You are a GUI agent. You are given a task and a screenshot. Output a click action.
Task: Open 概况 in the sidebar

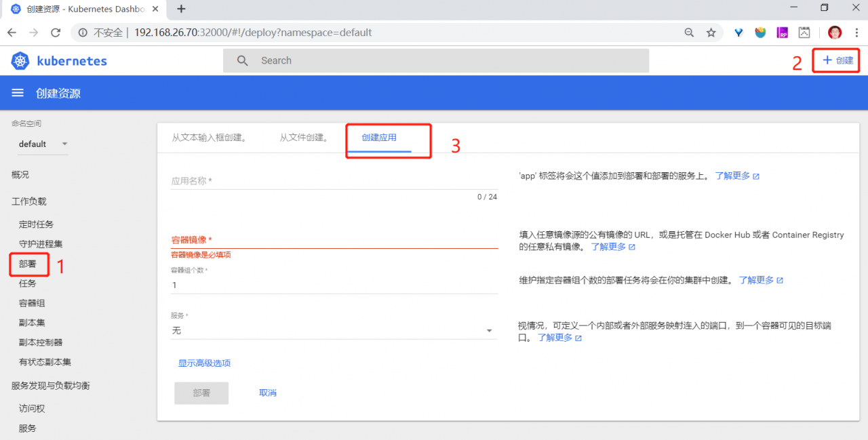[x=20, y=175]
